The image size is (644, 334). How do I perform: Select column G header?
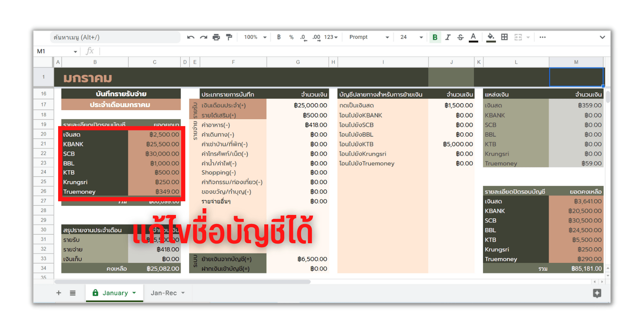tap(298, 62)
